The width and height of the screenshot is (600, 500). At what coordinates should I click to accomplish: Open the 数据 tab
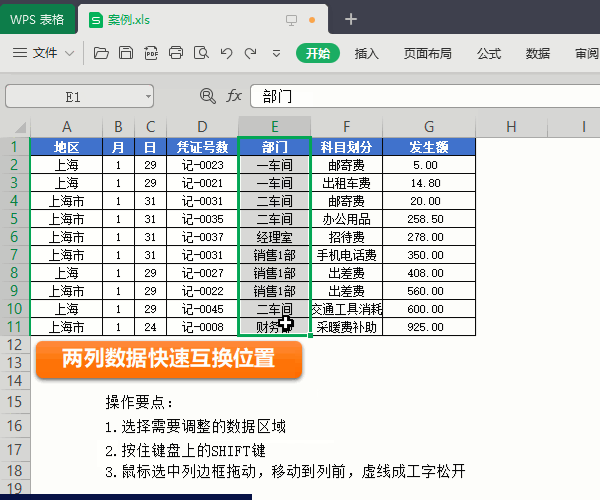click(538, 54)
